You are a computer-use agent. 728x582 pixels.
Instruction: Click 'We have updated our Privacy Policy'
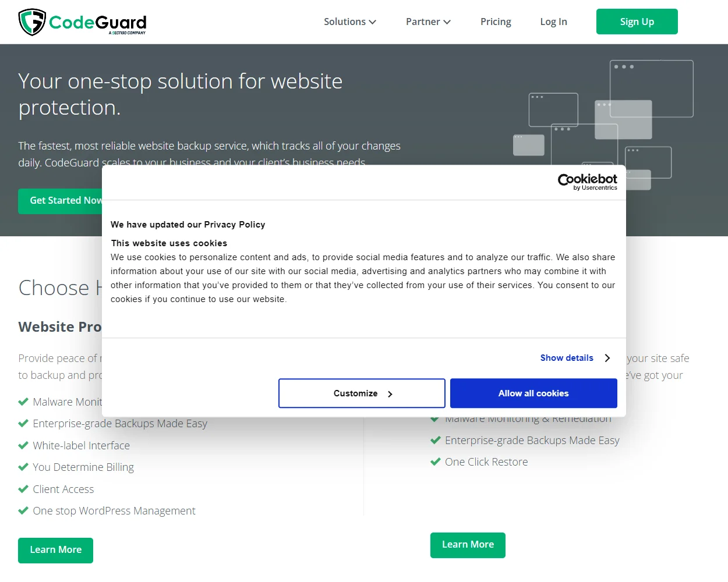click(x=188, y=225)
